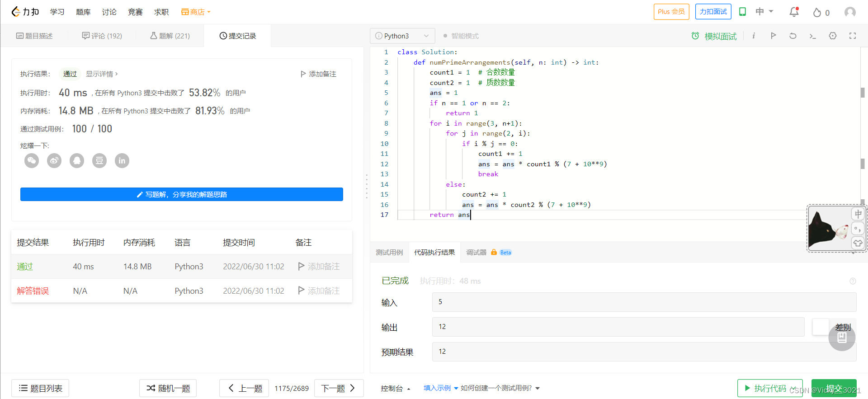Open the 通过 submission row

click(182, 267)
